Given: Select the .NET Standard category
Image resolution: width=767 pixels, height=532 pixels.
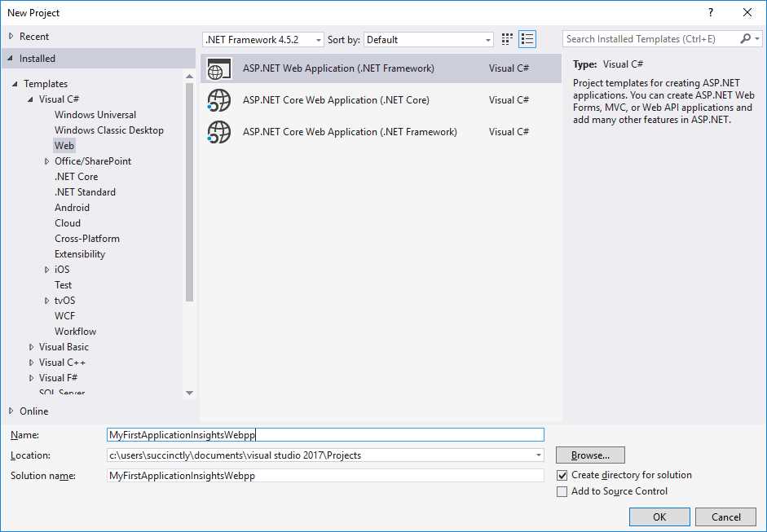Looking at the screenshot, I should pyautogui.click(x=85, y=192).
